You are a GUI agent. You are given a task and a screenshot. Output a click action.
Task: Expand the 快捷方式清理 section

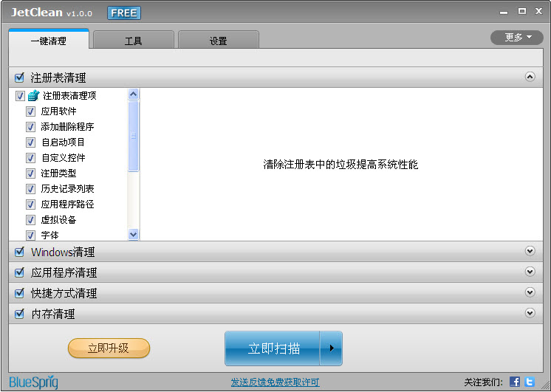pyautogui.click(x=530, y=292)
